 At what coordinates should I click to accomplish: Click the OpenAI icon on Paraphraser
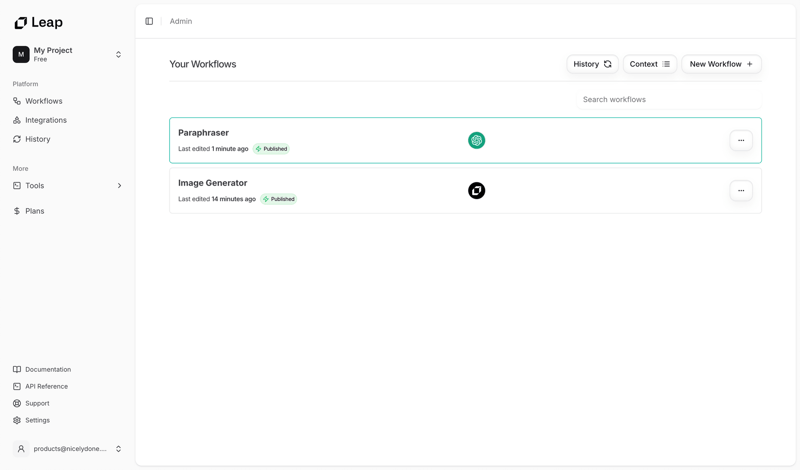477,140
